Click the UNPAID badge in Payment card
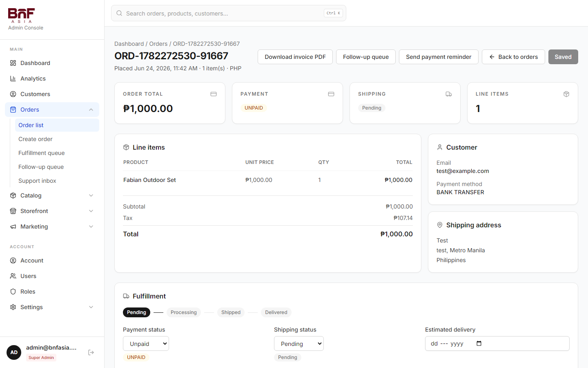 [x=254, y=108]
